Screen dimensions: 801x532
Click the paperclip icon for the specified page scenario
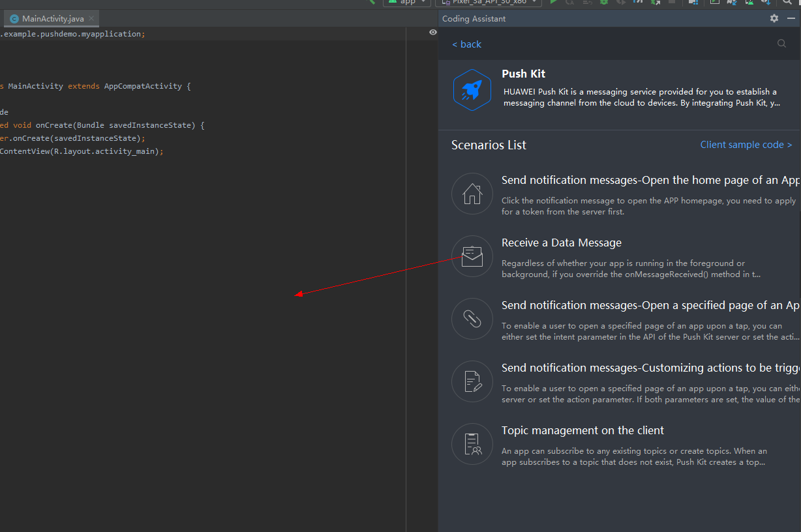click(x=472, y=319)
